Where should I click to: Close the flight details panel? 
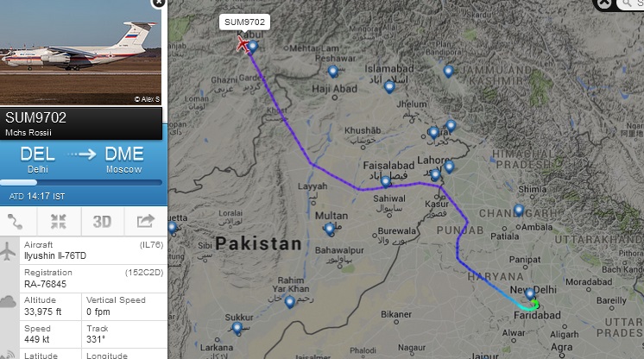click(158, 3)
